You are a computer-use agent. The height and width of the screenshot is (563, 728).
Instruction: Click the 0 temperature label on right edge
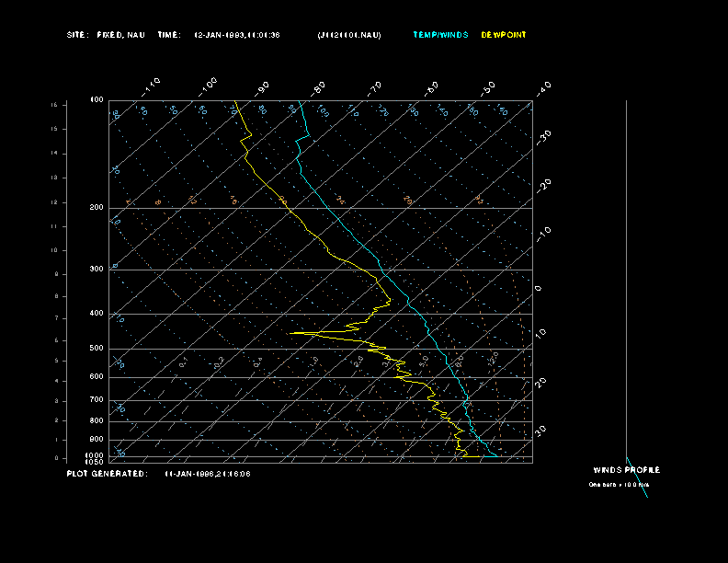[538, 289]
